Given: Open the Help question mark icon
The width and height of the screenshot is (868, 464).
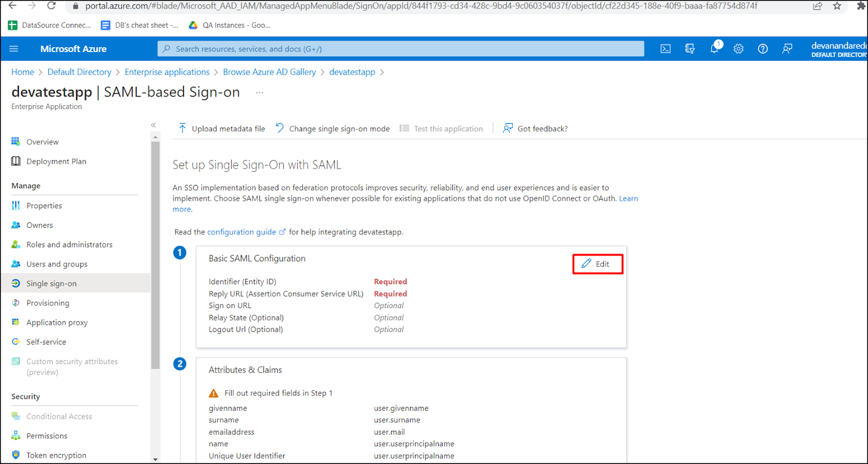Looking at the screenshot, I should pyautogui.click(x=763, y=49).
